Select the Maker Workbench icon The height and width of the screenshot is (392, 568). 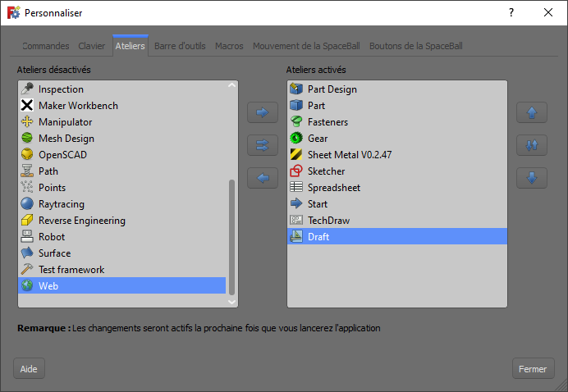coord(27,105)
